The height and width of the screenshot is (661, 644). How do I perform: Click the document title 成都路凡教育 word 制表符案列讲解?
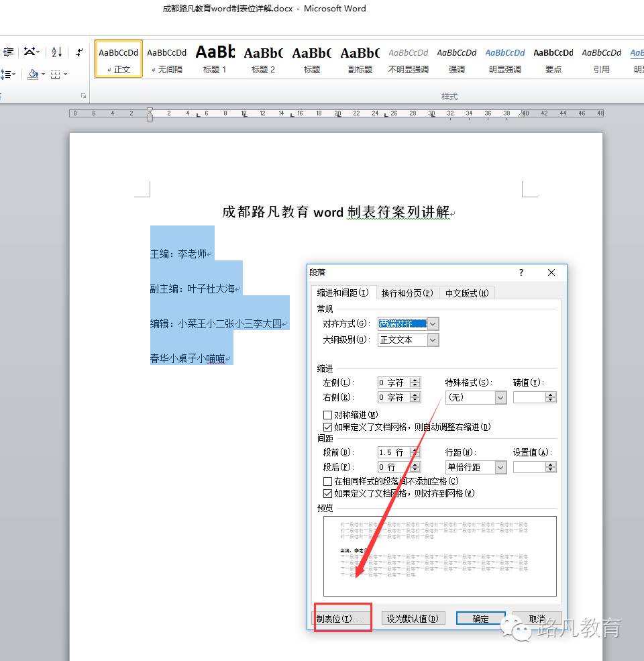pyautogui.click(x=336, y=211)
